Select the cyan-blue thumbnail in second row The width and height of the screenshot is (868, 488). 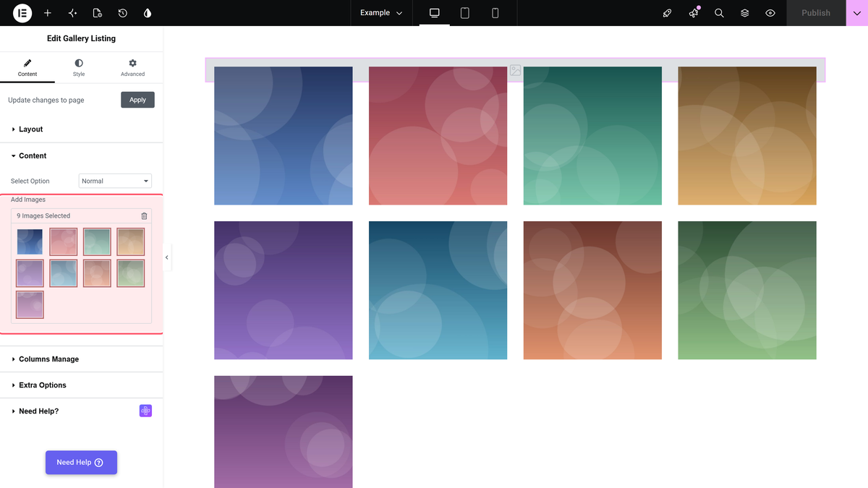64,273
